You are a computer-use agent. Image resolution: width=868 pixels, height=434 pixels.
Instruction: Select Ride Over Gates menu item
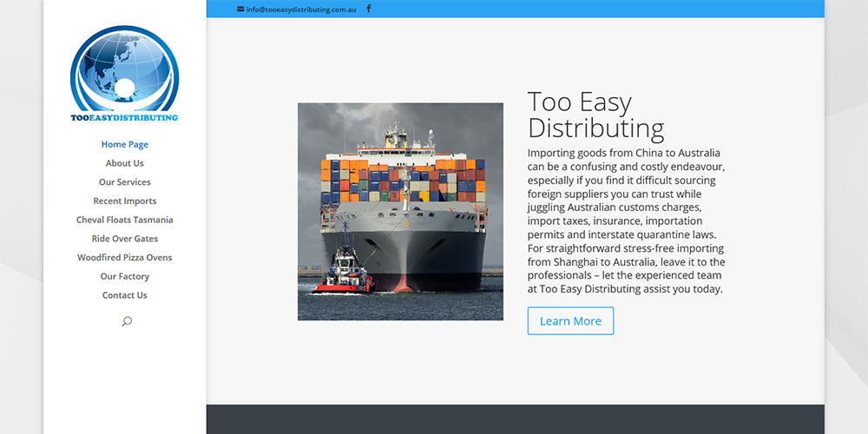pos(124,239)
